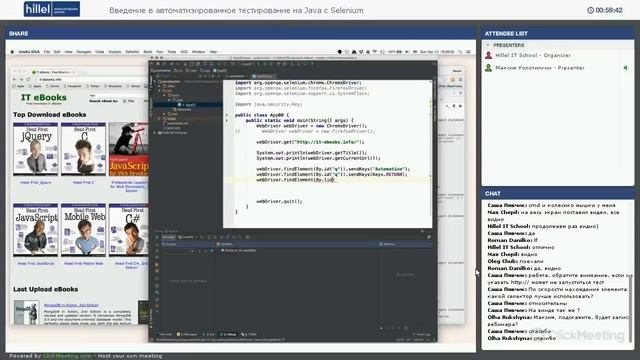The width and height of the screenshot is (640, 360).
Task: Click the Hillel logo in the header
Action: click(x=52, y=9)
